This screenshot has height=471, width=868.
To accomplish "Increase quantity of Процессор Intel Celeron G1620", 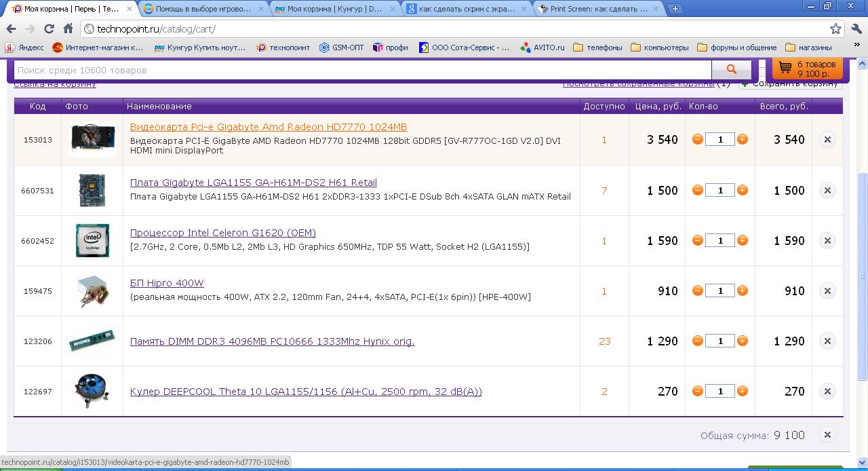I will (x=743, y=240).
